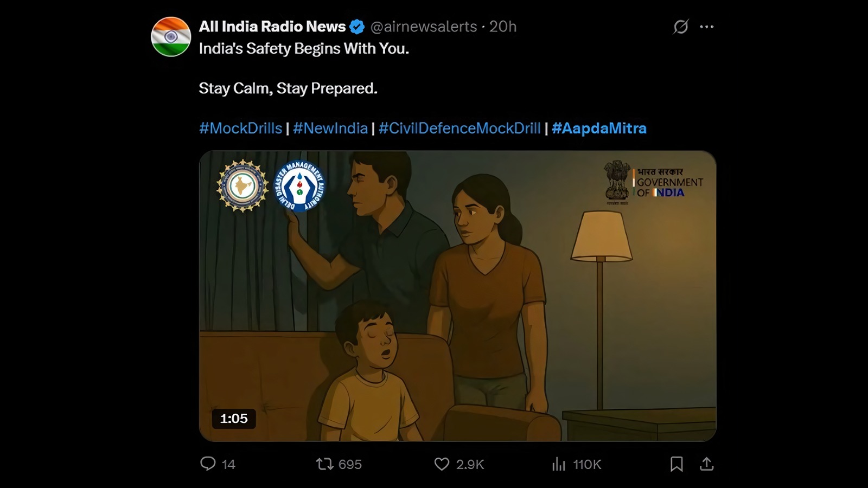This screenshot has height=488, width=868.
Task: Click the 20h post timestamp
Action: (503, 27)
